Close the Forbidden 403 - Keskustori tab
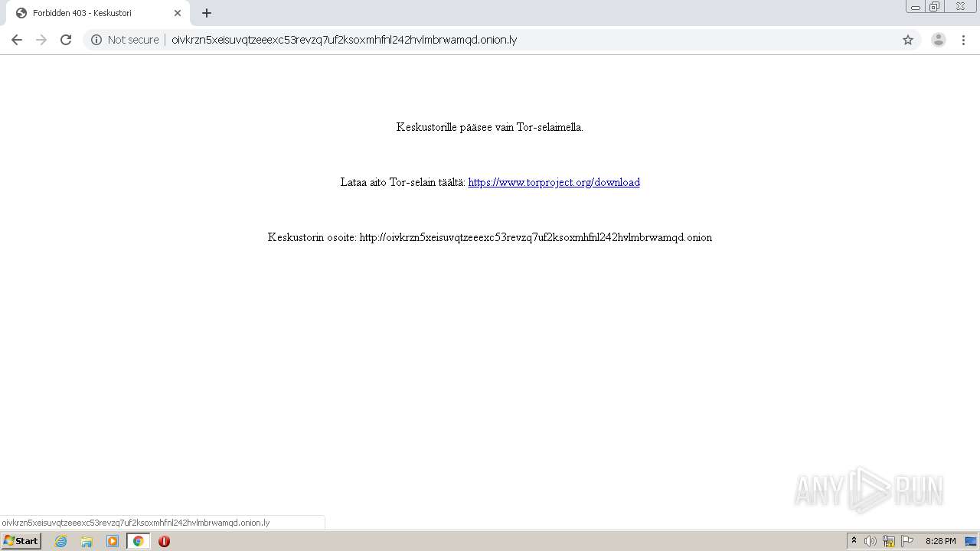 178,13
